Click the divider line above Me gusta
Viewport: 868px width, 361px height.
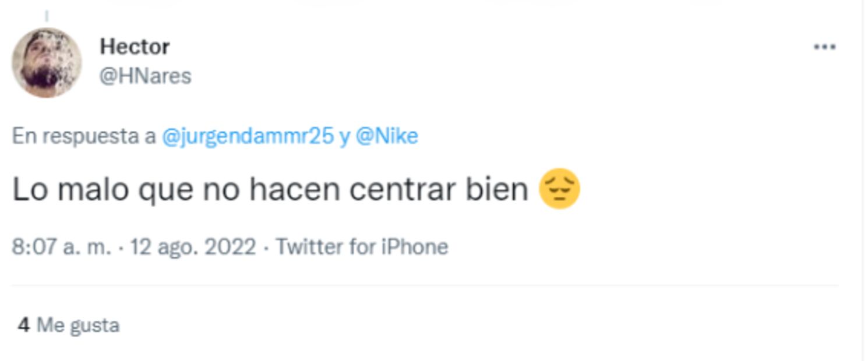click(425, 286)
